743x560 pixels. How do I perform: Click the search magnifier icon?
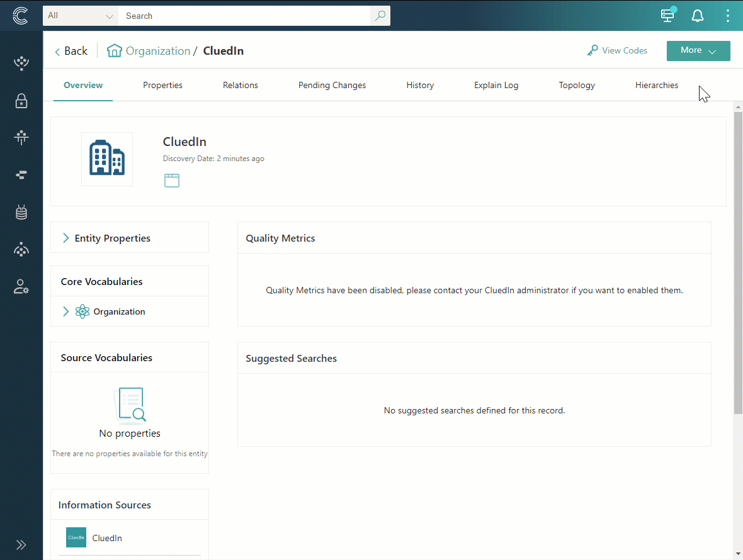(380, 16)
